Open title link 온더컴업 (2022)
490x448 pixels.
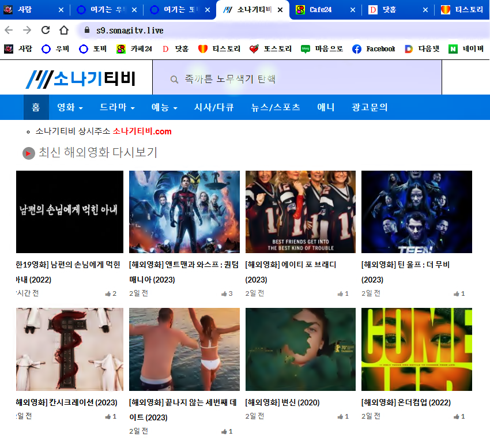coord(406,402)
